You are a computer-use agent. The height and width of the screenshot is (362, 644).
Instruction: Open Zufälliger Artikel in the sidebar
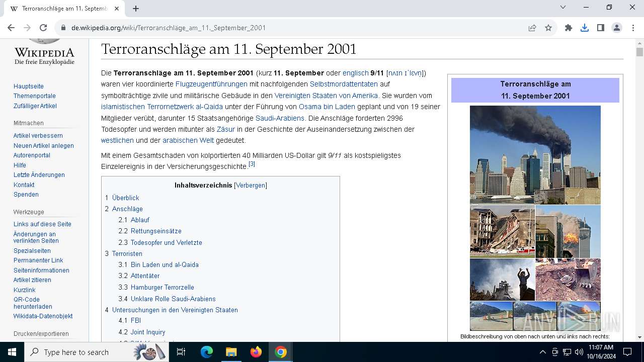pyautogui.click(x=35, y=106)
